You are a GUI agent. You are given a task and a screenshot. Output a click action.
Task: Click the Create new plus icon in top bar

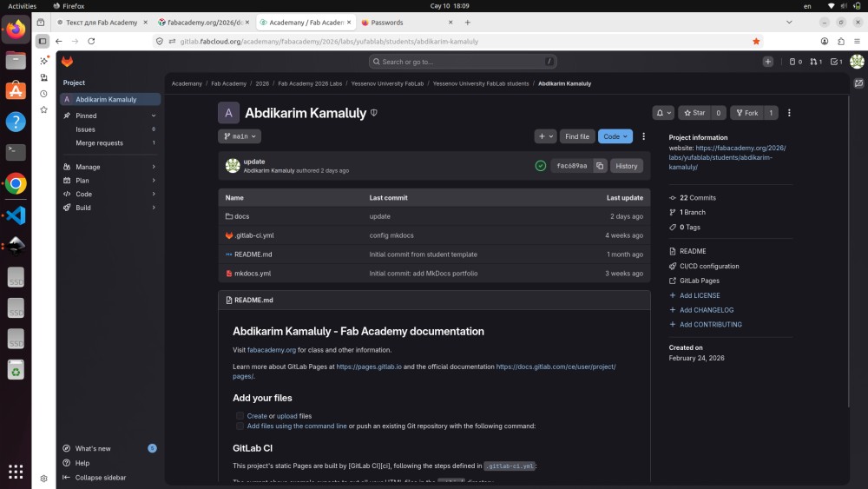[x=767, y=62]
